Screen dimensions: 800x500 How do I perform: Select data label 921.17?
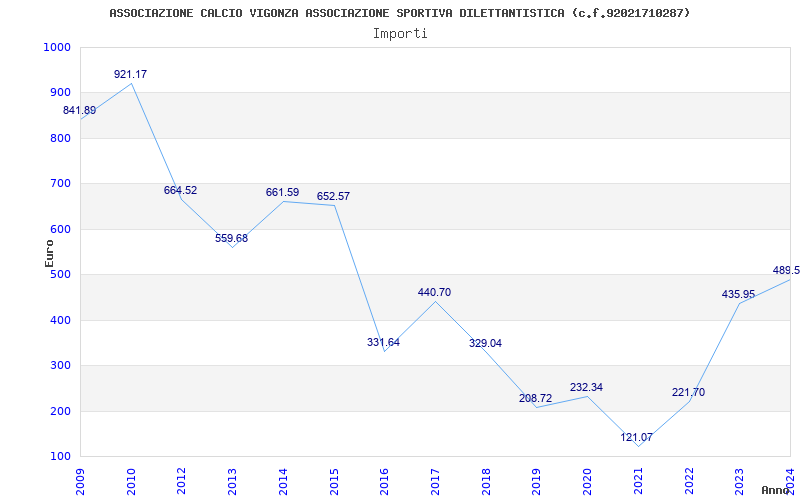click(x=130, y=74)
